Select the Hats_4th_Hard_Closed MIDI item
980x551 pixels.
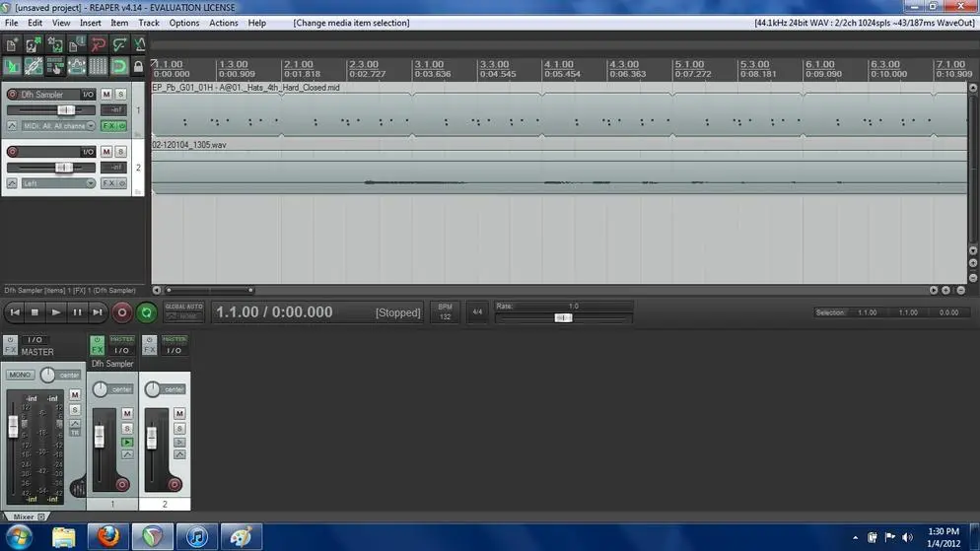coord(559,110)
